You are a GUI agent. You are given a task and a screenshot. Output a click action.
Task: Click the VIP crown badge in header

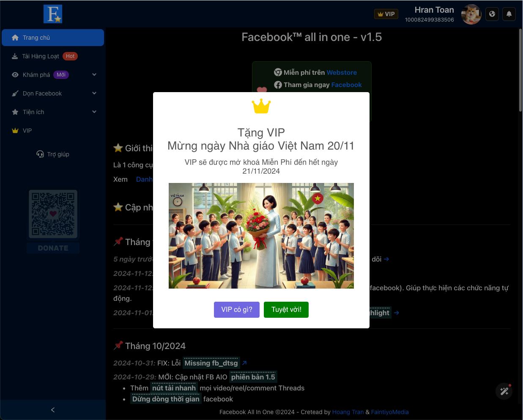[386, 14]
